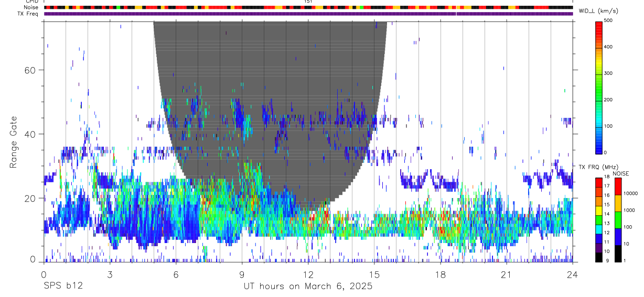The height and width of the screenshot is (297, 644).
Task: Click the 1 label on the NOISE legend
Action: [626, 260]
